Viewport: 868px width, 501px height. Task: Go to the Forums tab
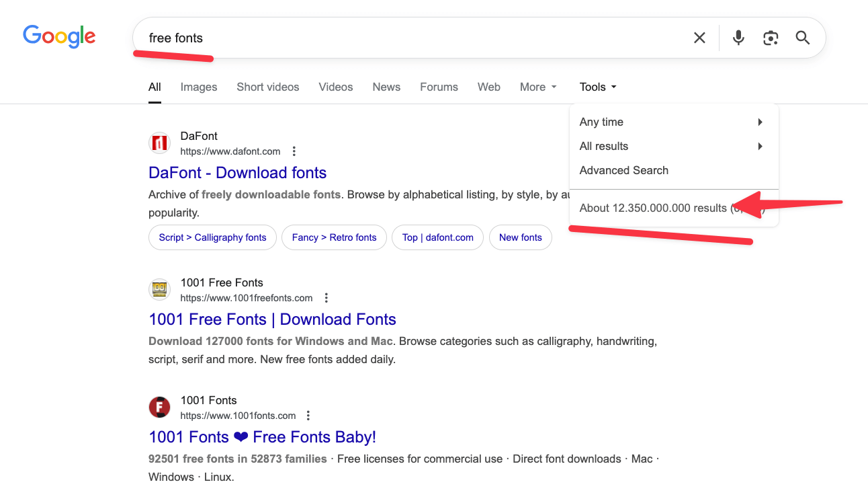click(x=439, y=87)
